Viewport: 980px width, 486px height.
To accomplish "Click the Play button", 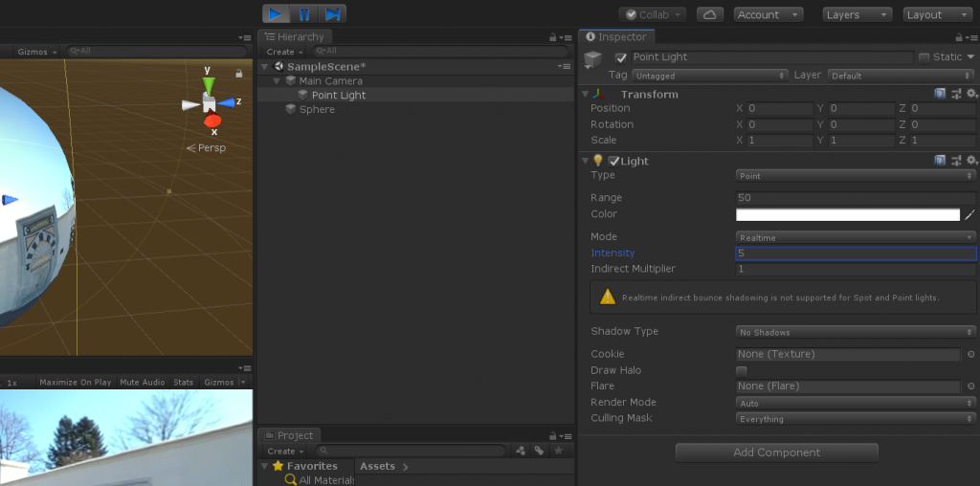I will click(276, 13).
